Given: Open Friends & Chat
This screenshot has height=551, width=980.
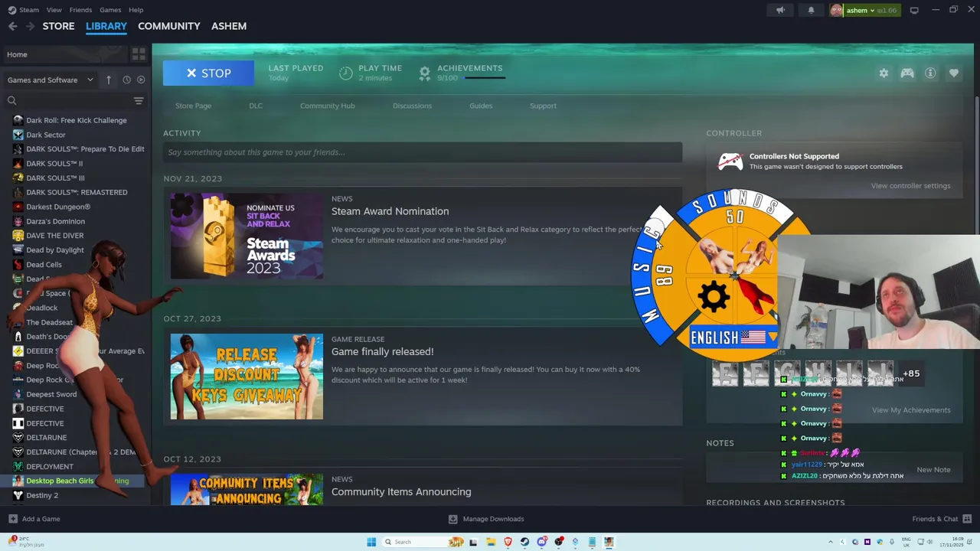Looking at the screenshot, I should [x=942, y=519].
